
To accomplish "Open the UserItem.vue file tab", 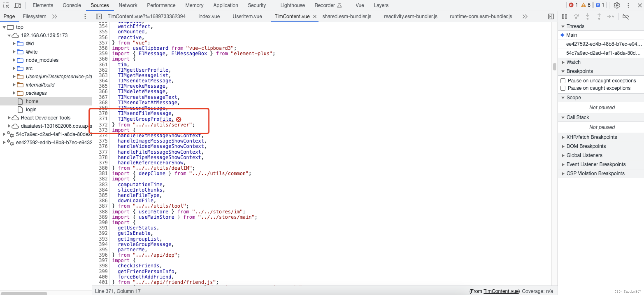I will tap(247, 16).
